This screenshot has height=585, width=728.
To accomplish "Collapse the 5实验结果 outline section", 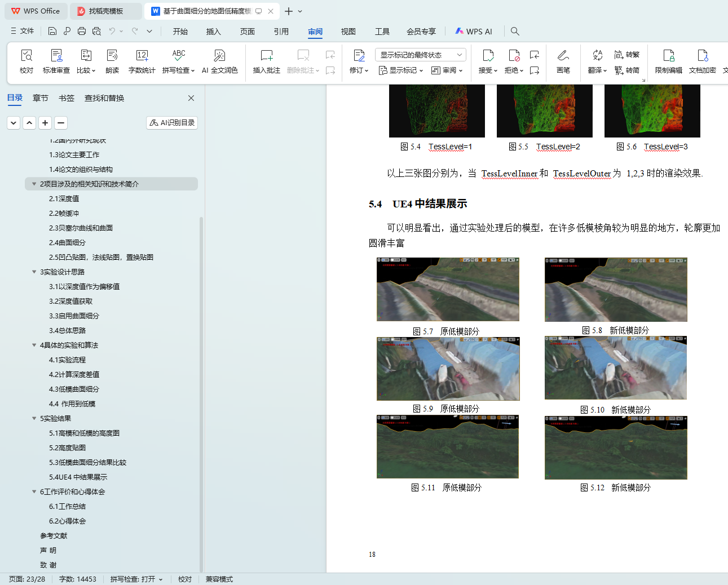I will pyautogui.click(x=34, y=418).
